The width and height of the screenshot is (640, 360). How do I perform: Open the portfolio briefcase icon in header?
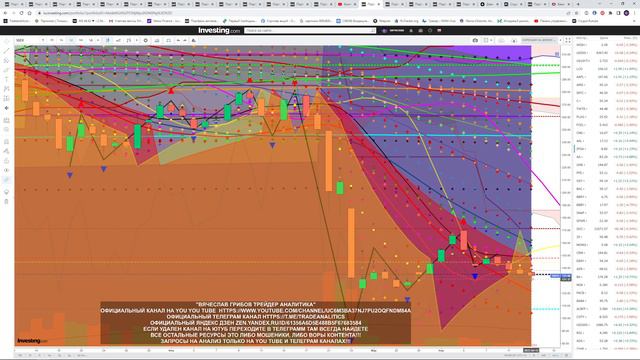[x=420, y=31]
